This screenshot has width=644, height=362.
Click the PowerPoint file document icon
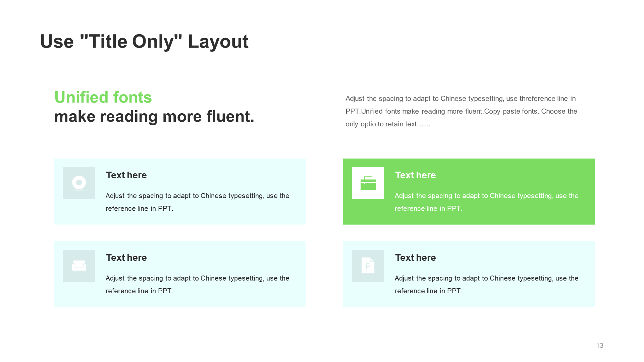click(368, 265)
